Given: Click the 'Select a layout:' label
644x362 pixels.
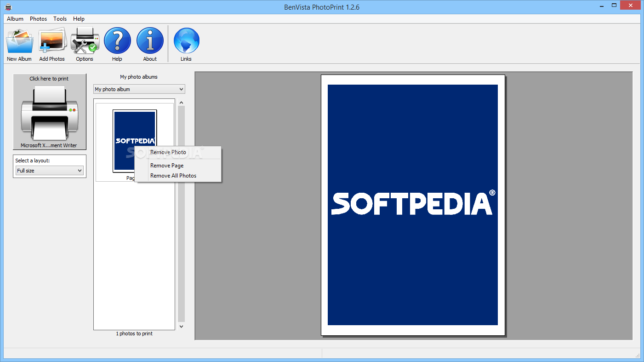Looking at the screenshot, I should tap(33, 161).
